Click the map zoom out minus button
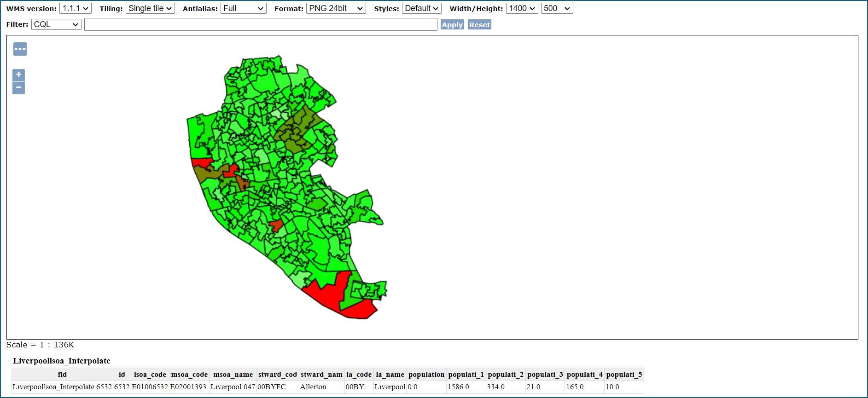This screenshot has width=868, height=398. (x=18, y=87)
